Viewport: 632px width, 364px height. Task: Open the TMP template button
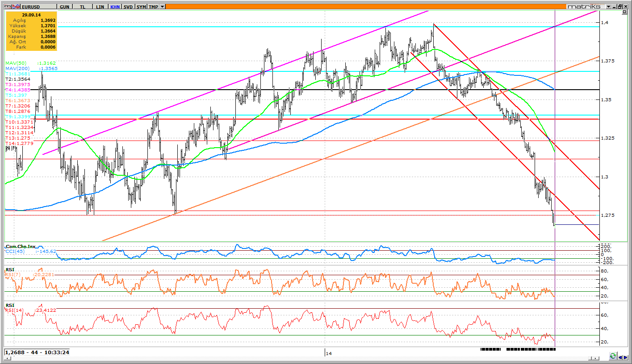click(x=153, y=7)
